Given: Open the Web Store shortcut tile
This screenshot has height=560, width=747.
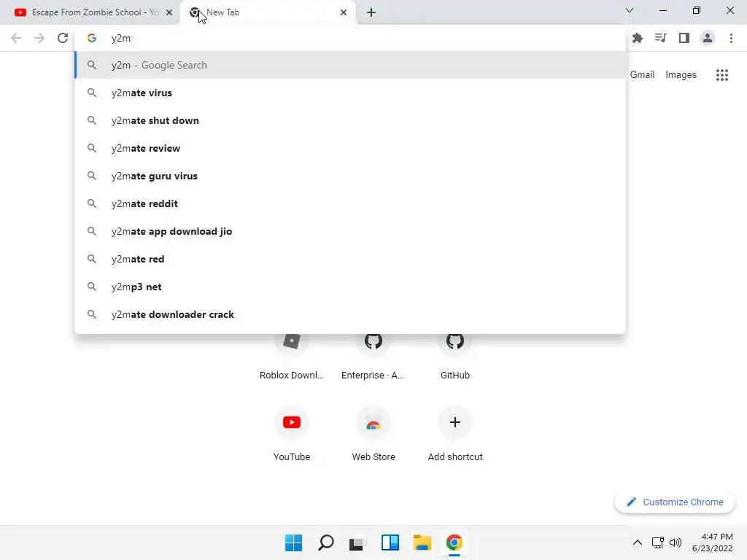Looking at the screenshot, I should [373, 433].
